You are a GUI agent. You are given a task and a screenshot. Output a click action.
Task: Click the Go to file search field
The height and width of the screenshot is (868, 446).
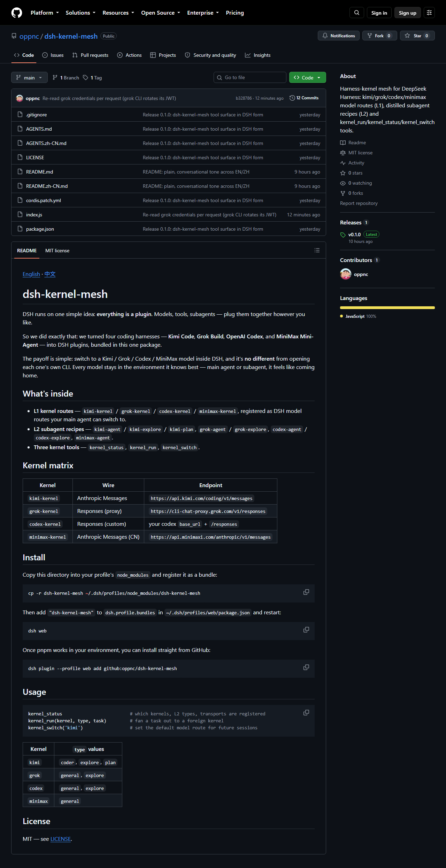pos(250,77)
